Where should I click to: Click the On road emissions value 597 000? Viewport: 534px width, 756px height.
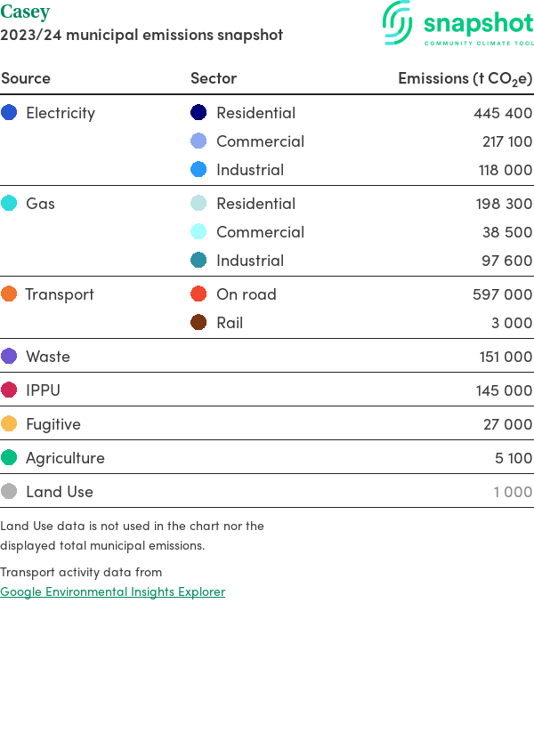pos(502,294)
